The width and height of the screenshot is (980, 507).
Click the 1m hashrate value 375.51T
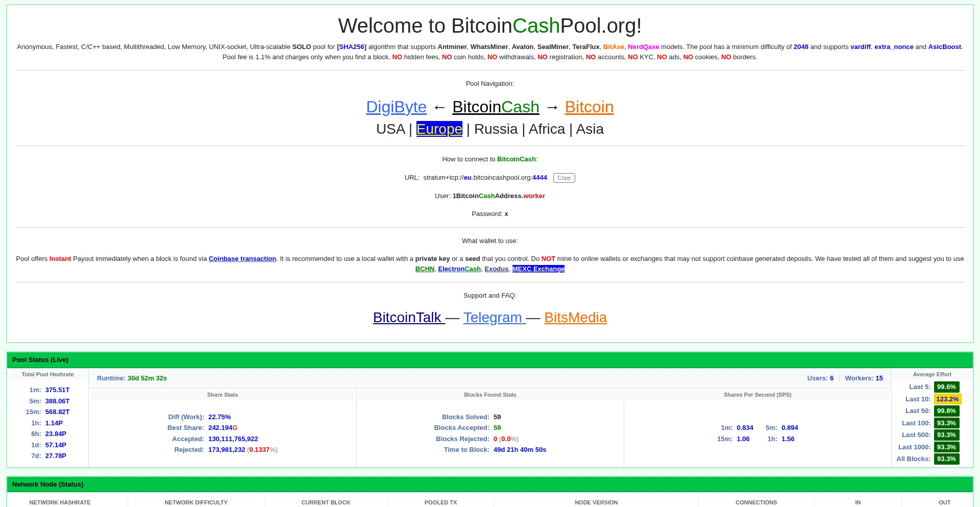tap(57, 390)
